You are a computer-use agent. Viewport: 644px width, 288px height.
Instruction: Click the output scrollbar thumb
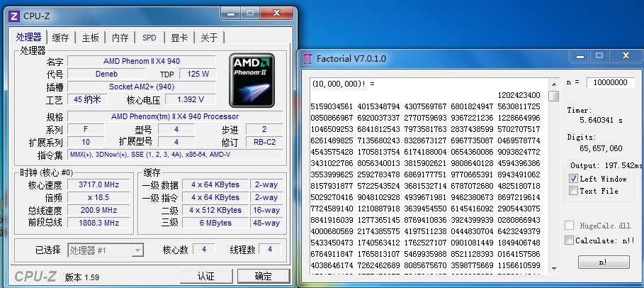554,96
